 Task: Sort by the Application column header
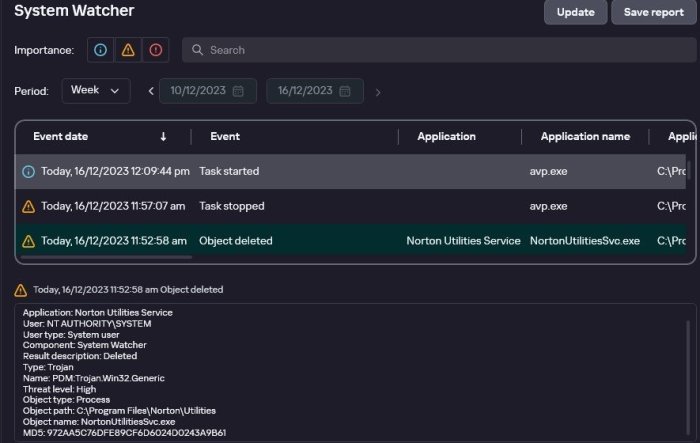tap(446, 137)
